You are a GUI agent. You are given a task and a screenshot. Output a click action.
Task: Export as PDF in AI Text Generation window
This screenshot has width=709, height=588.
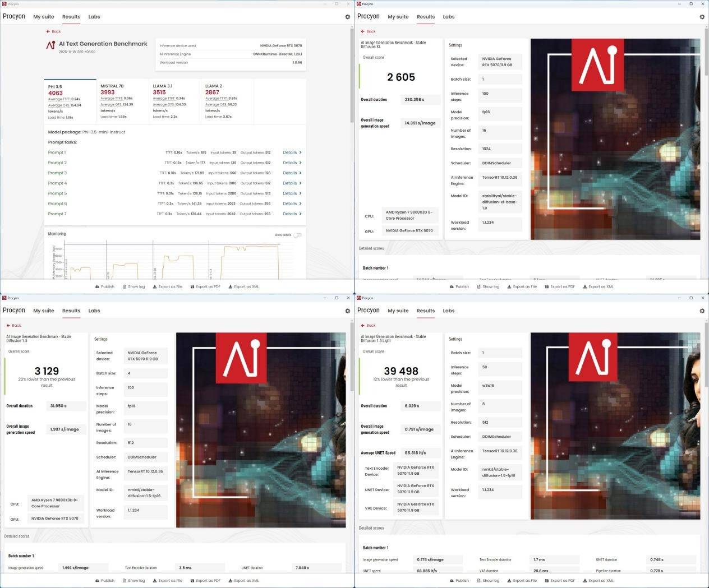(205, 286)
